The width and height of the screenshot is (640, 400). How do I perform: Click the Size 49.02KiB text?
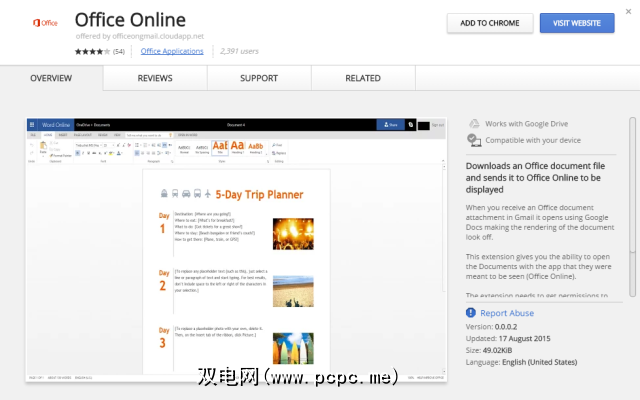(489, 350)
